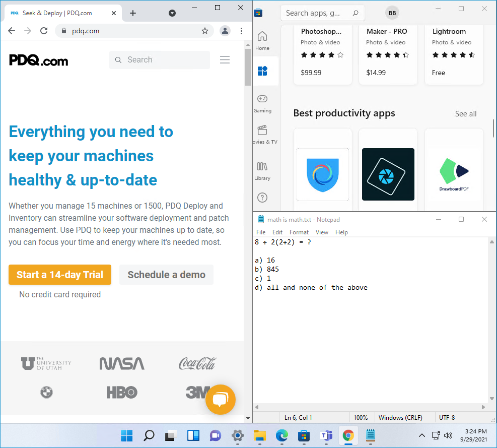Click Start a 14-day Trial button
The width and height of the screenshot is (497, 448).
tap(60, 275)
